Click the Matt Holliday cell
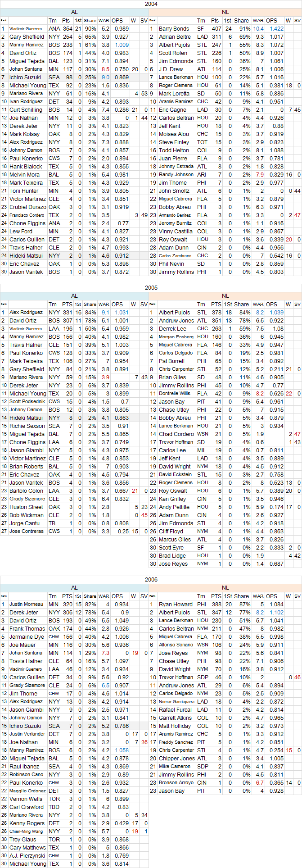The height and width of the screenshot is (868, 302). (x=176, y=726)
